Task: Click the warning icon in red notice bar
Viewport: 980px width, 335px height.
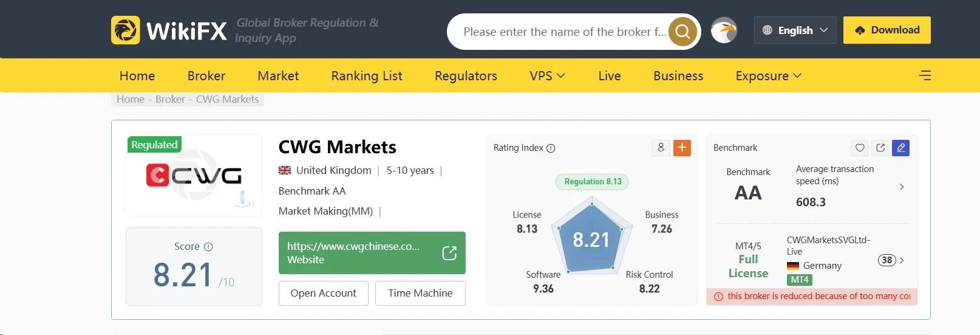Action: (719, 297)
